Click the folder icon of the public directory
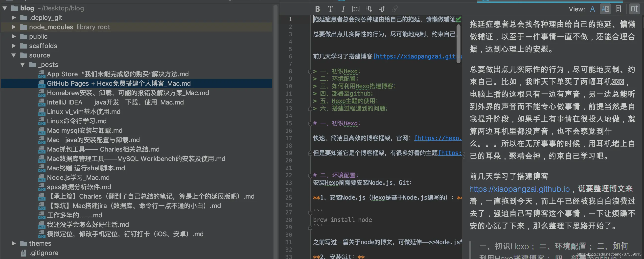Image resolution: width=644 pixels, height=259 pixels. tap(24, 37)
